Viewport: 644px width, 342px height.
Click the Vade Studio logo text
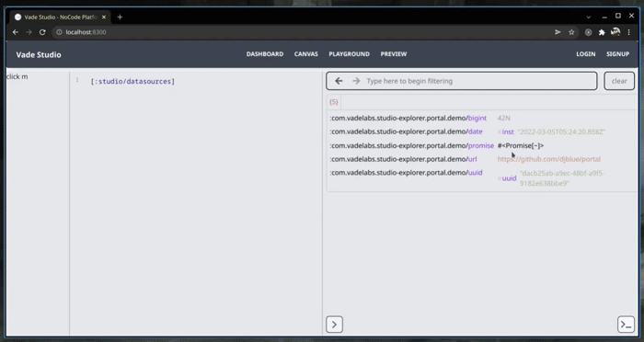click(x=39, y=54)
